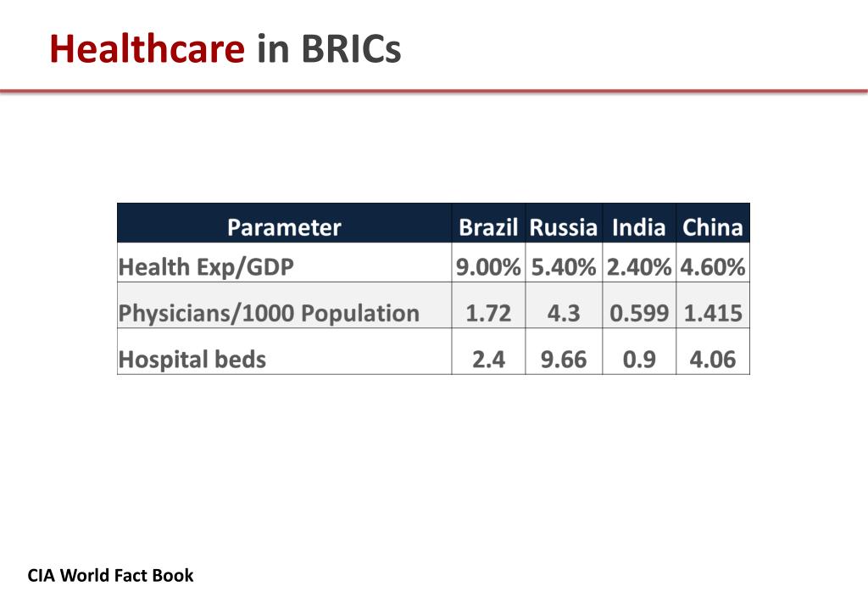Image resolution: width=868 pixels, height=592 pixels.
Task: Click the CIA World Fact Book source text
Action: pyautogui.click(x=111, y=575)
